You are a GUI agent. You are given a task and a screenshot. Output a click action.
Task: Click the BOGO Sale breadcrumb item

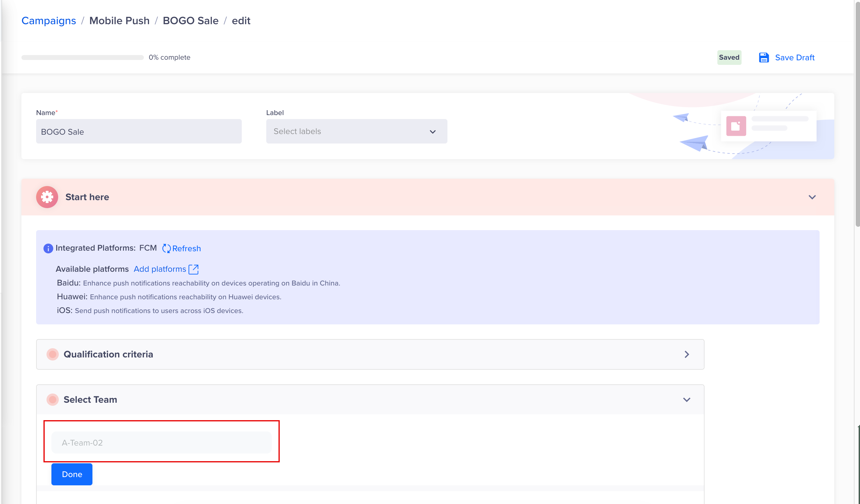(190, 21)
